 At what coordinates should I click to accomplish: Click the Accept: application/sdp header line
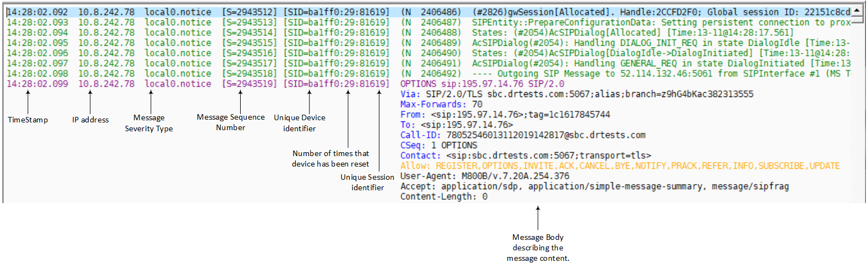594,186
